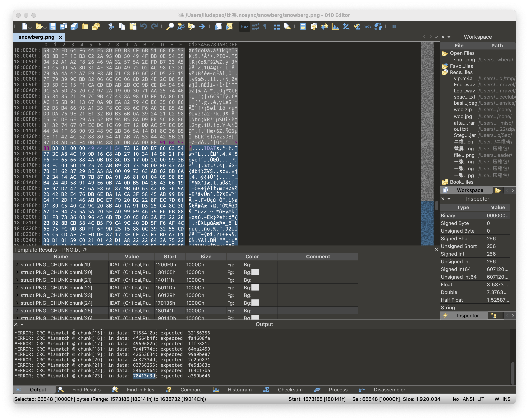The height and width of the screenshot is (420, 529).
Task: Open dropdown arrow beside Open file icon
Action: click(x=45, y=28)
